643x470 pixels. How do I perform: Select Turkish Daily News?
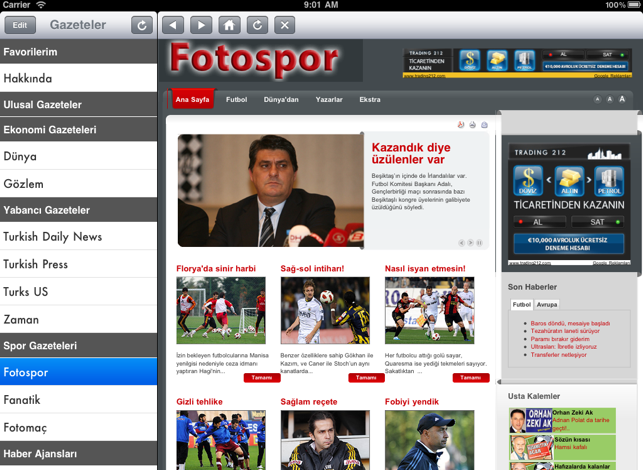click(78, 236)
